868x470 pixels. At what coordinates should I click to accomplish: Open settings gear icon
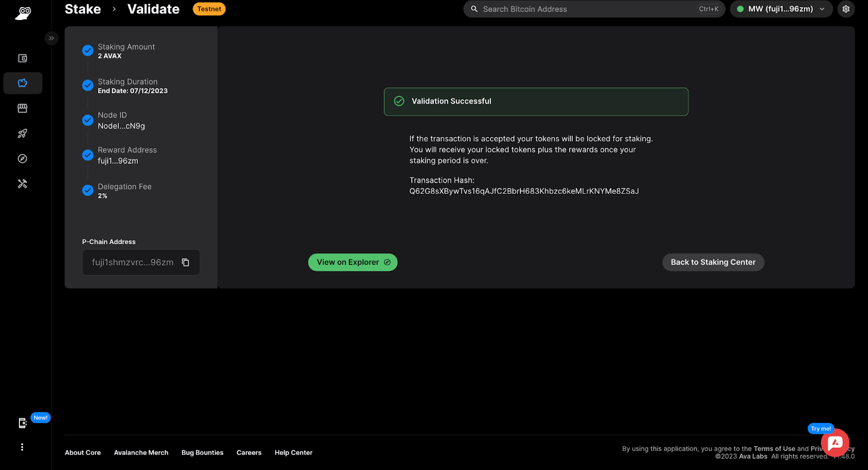846,9
